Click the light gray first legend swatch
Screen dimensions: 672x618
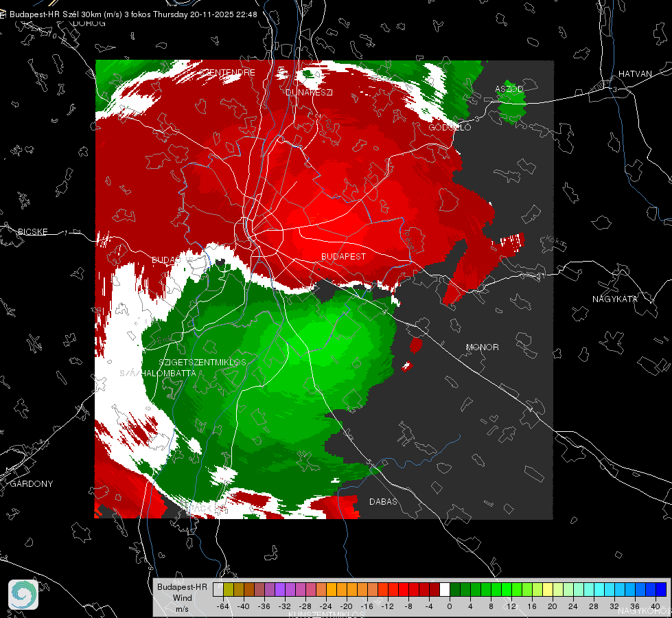point(218,590)
